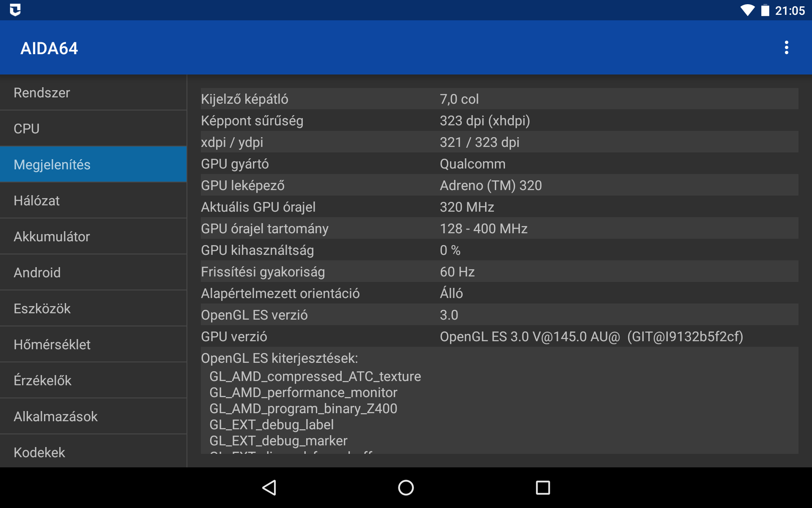812x508 pixels.
Task: Select the Aktuális GPU órajel label
Action: pos(258,207)
